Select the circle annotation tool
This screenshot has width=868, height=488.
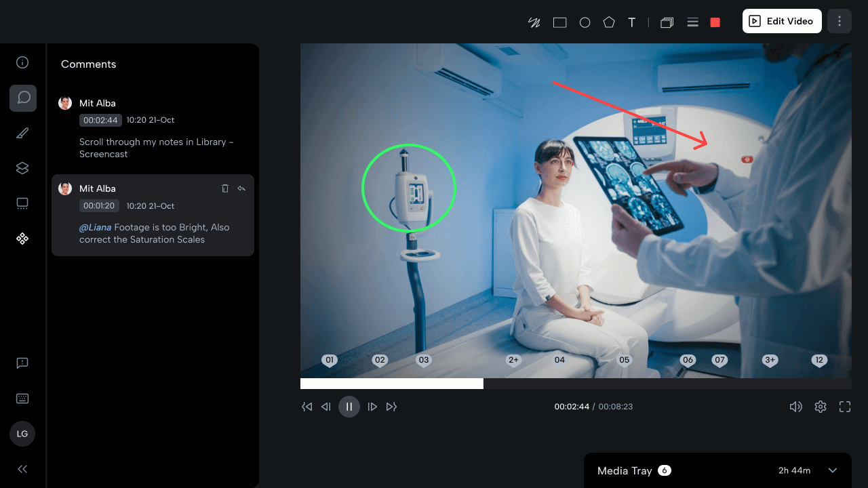[585, 22]
